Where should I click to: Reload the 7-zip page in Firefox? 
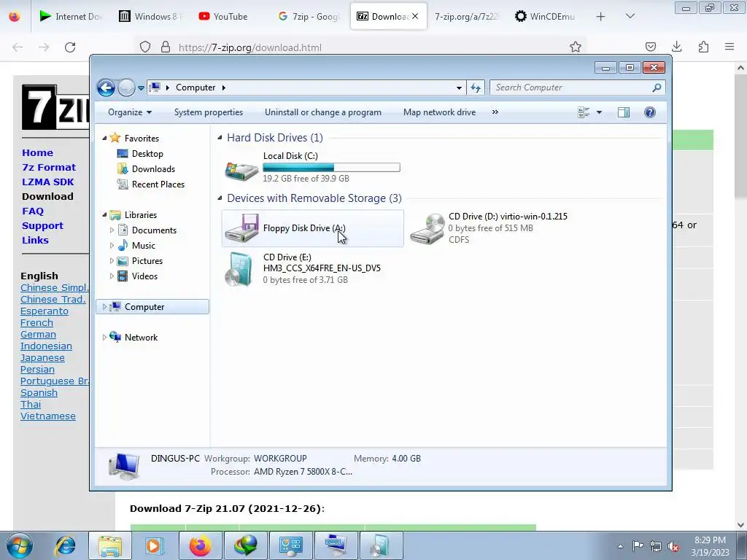70,47
